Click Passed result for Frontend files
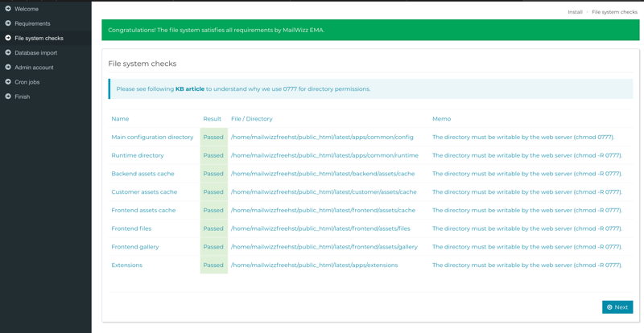Viewport: 644px width, 333px height. 213,228
